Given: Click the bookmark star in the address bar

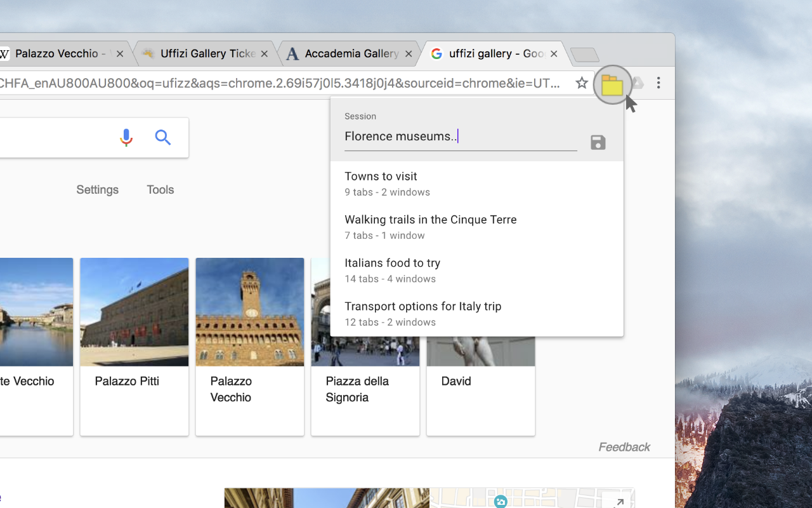Looking at the screenshot, I should 581,83.
